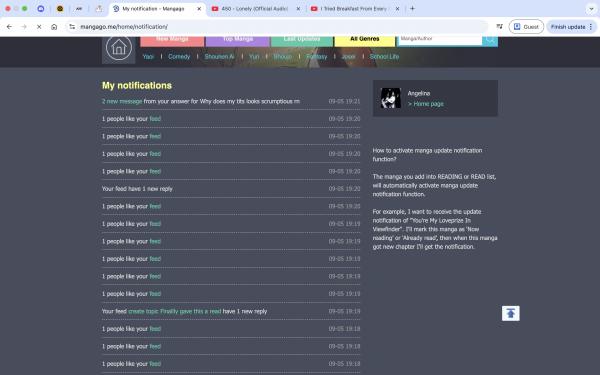
Task: Open new browser tab
Action: tap(412, 8)
